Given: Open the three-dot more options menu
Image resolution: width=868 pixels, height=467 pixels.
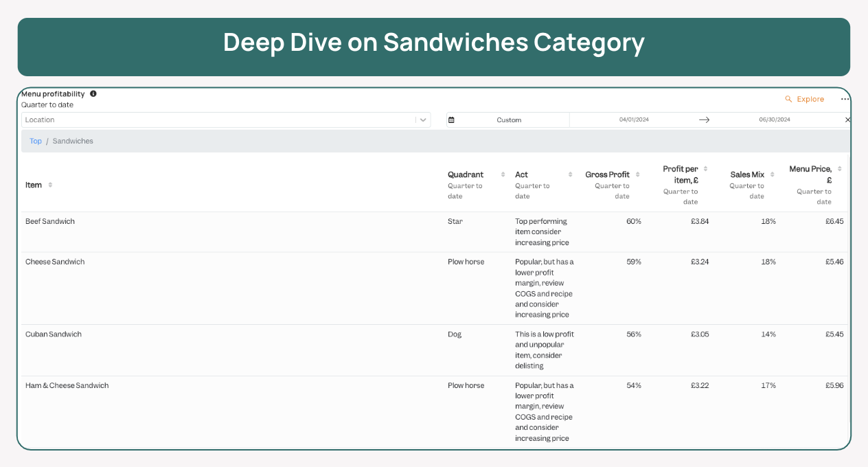Looking at the screenshot, I should [x=845, y=99].
